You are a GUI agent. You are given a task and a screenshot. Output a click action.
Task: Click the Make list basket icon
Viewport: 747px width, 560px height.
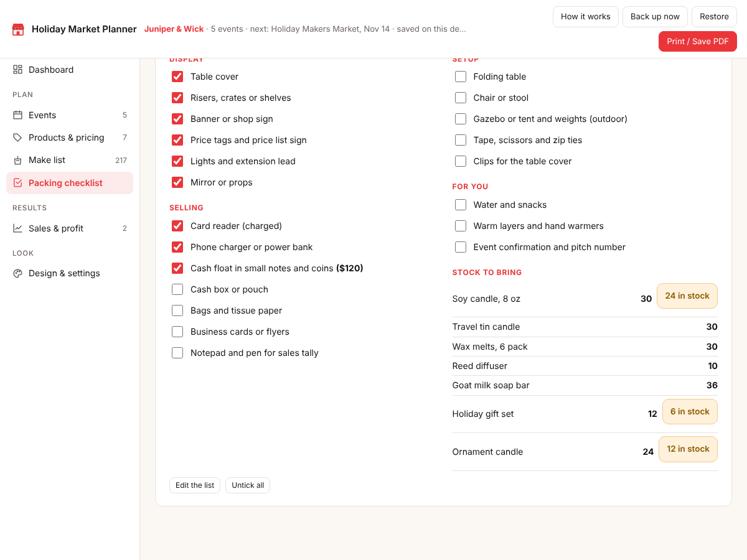click(x=17, y=160)
